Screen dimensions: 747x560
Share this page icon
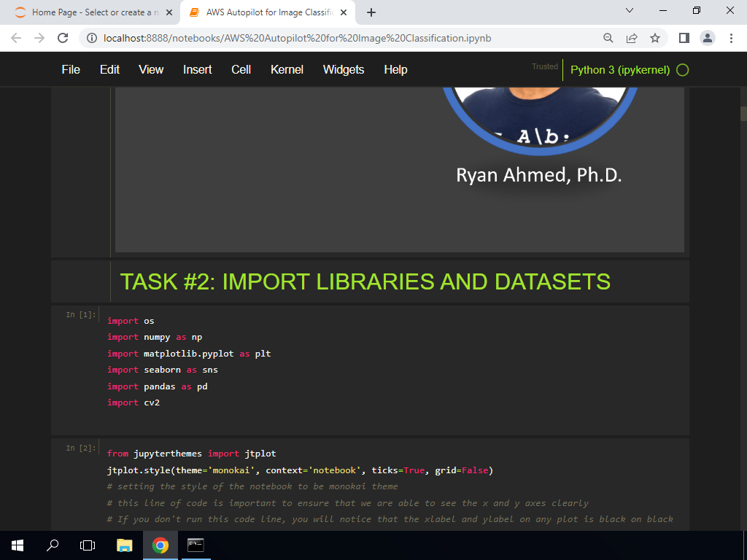coord(632,38)
